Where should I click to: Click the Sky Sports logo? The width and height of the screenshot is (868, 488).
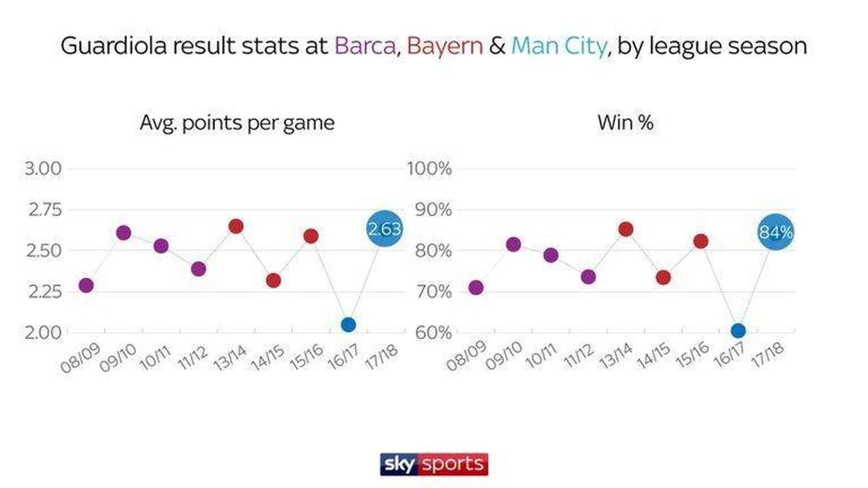click(434, 463)
